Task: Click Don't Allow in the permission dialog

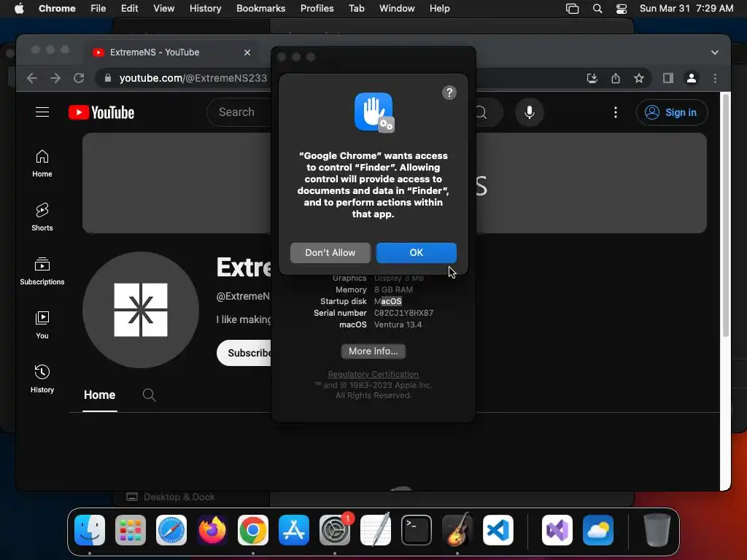Action: [330, 253]
